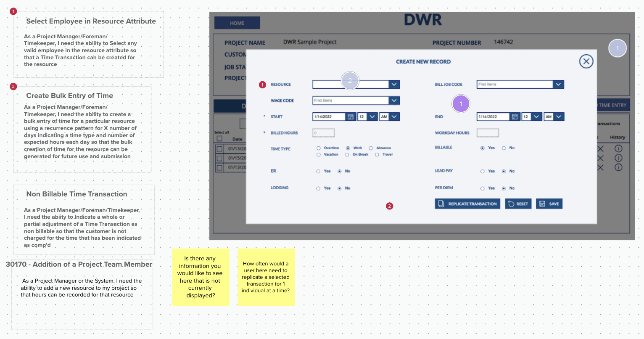Image resolution: width=644 pixels, height=339 pixels.
Task: Set BILLABLE to Yes
Action: [x=483, y=148]
